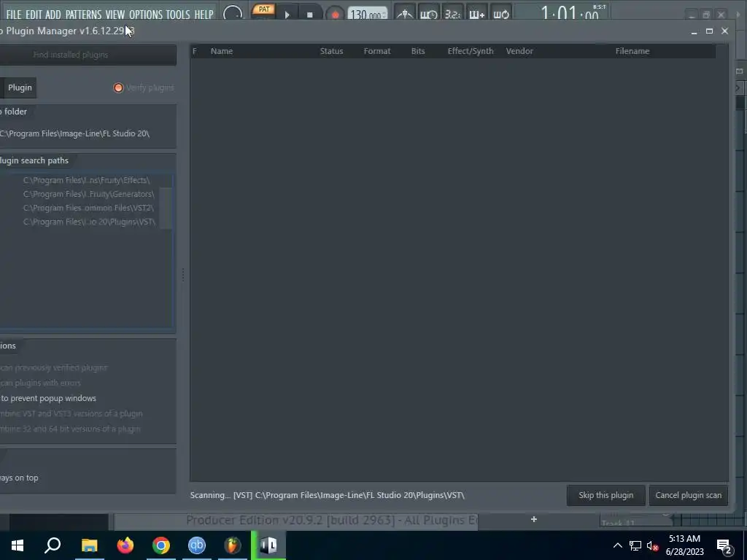Toggle wait-for-input icon next to metronome
This screenshot has width=747, height=560.
coord(429,15)
